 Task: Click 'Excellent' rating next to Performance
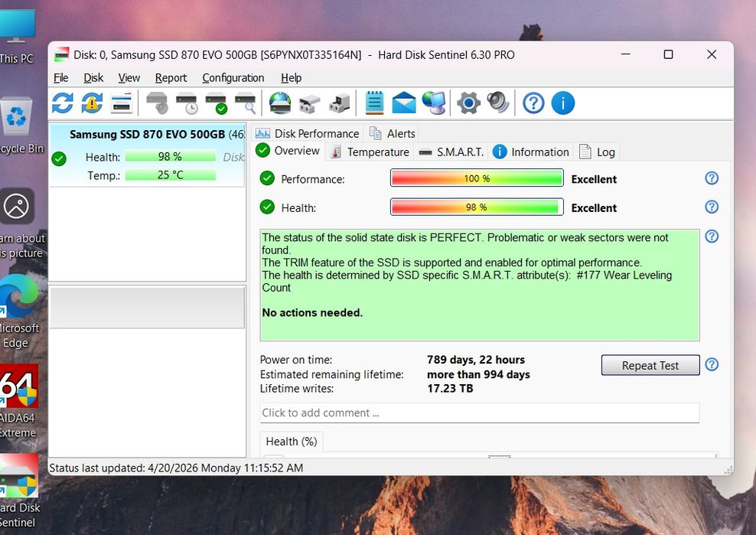pos(594,179)
